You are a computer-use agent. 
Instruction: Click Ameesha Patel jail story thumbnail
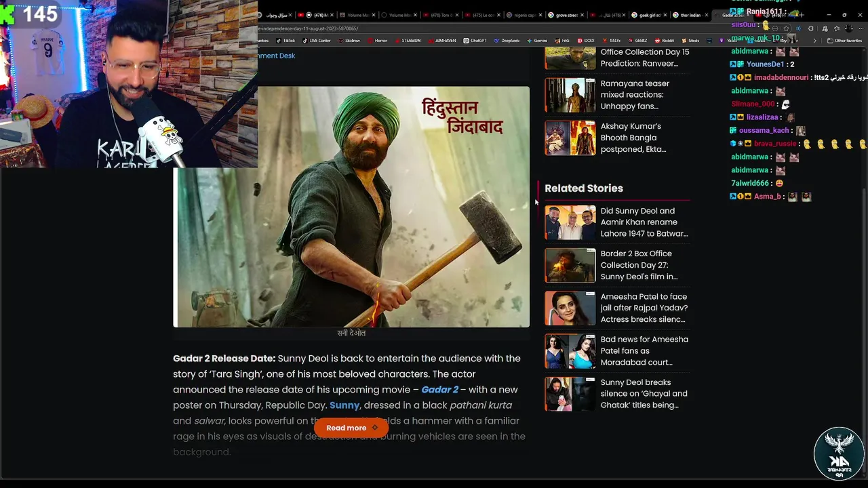tap(570, 308)
